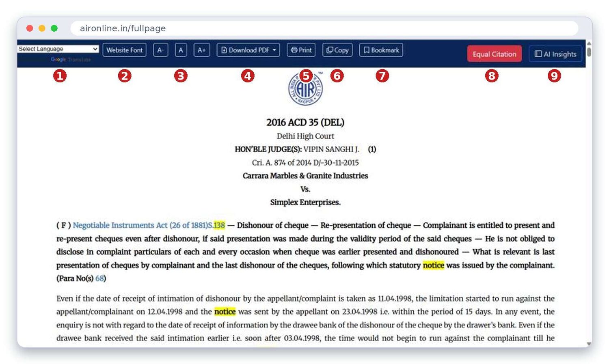Image resolution: width=609 pixels, height=364 pixels.
Task: Click the text Carrara Marbles & Granite Industries
Action: click(x=305, y=176)
